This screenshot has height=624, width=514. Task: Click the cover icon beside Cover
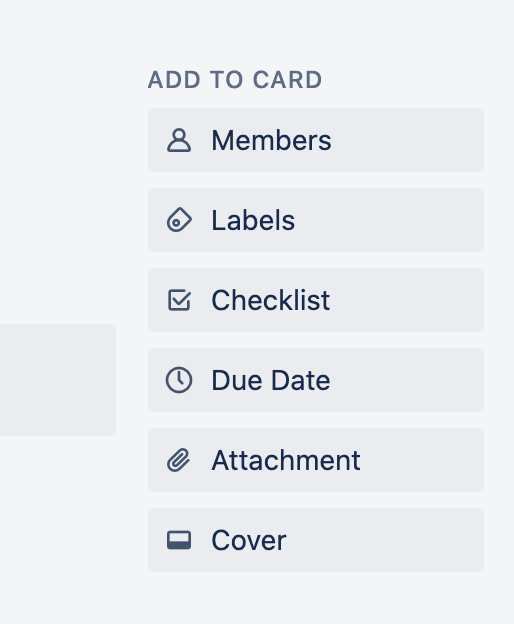coord(179,540)
